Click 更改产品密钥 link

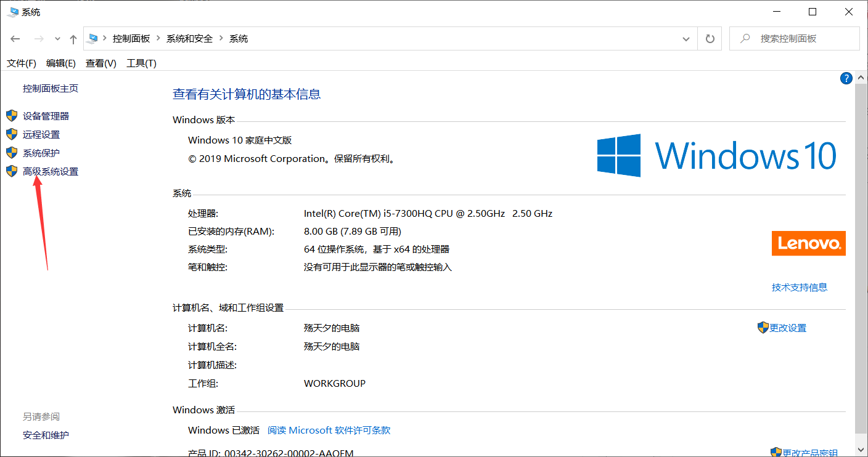(x=810, y=453)
